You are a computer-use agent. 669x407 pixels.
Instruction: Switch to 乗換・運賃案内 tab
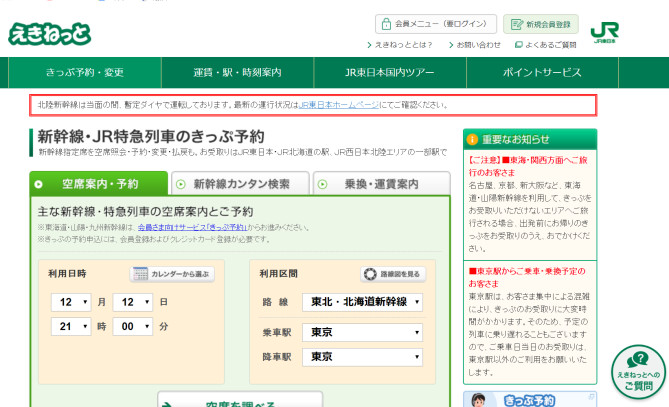pyautogui.click(x=381, y=184)
